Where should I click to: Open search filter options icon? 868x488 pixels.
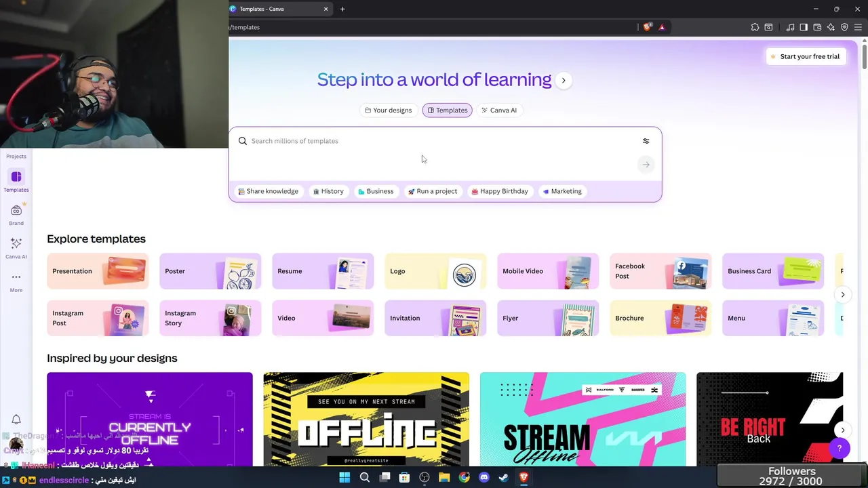pos(646,141)
